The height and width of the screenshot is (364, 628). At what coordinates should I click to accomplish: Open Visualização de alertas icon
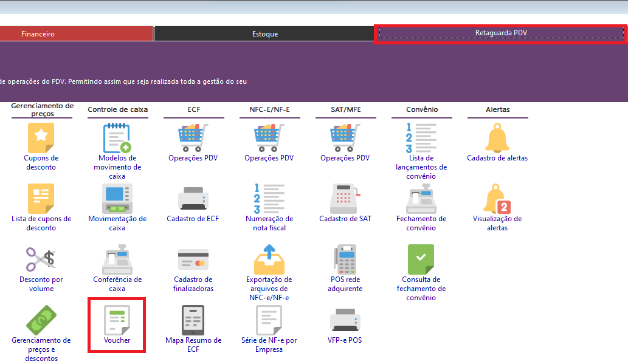click(x=497, y=199)
